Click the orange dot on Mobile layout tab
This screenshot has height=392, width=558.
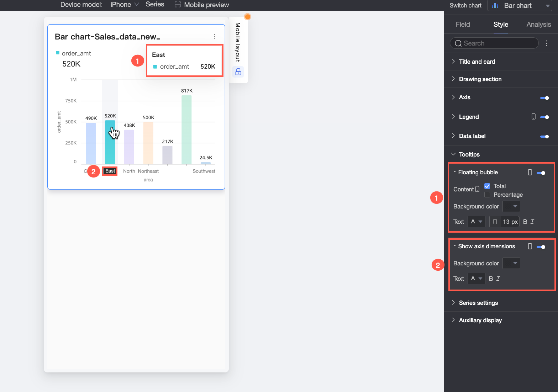click(x=248, y=17)
